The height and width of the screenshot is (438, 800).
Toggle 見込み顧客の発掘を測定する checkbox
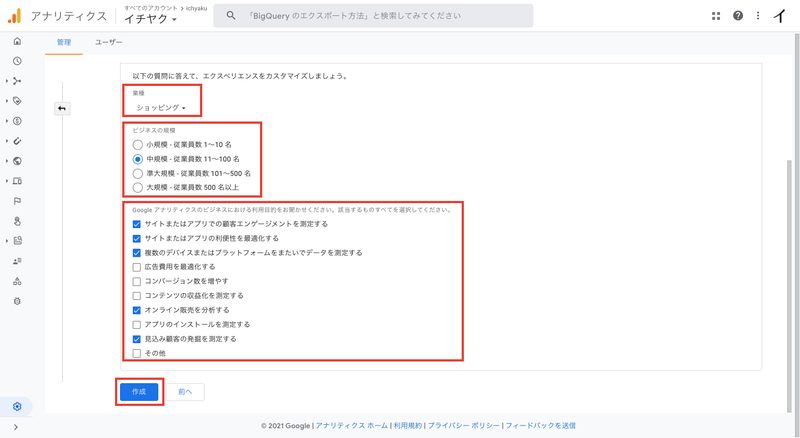[x=137, y=339]
